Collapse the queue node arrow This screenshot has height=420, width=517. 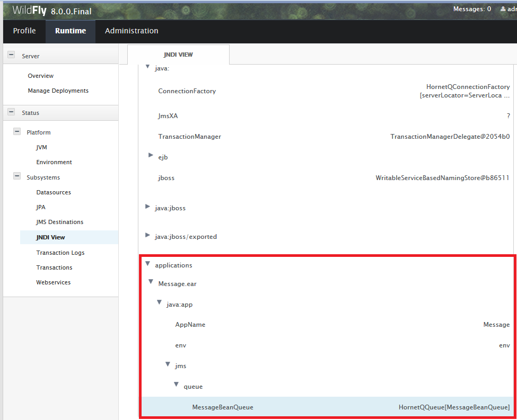[177, 385]
